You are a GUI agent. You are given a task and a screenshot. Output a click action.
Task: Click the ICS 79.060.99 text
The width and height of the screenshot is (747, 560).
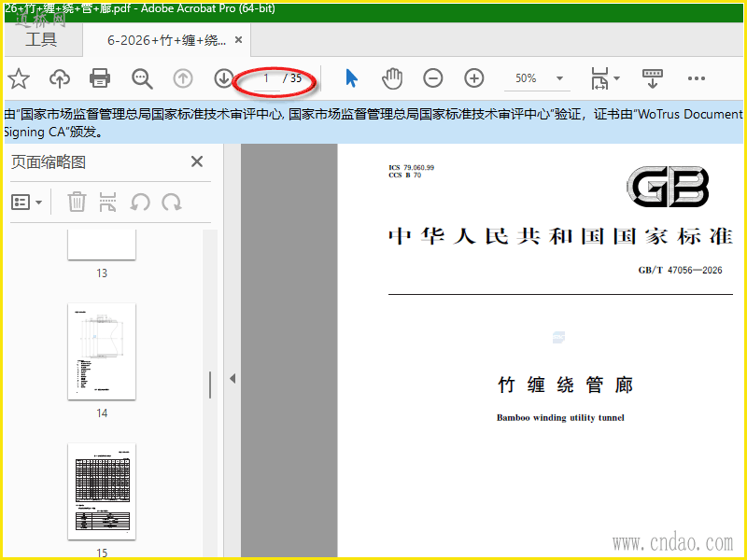(x=411, y=168)
